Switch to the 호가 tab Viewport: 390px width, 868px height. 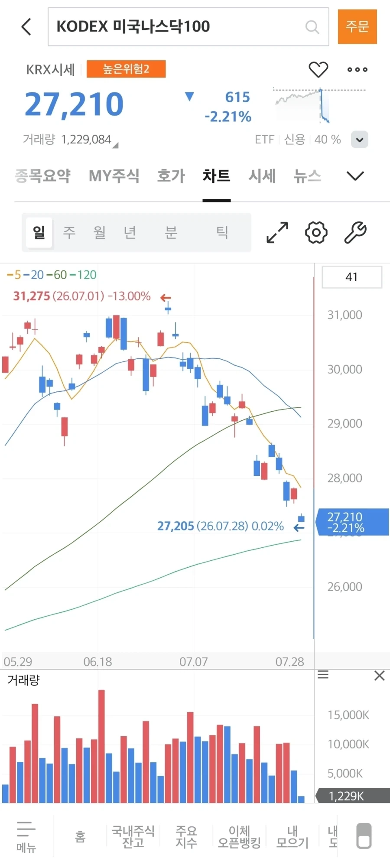[x=171, y=176]
